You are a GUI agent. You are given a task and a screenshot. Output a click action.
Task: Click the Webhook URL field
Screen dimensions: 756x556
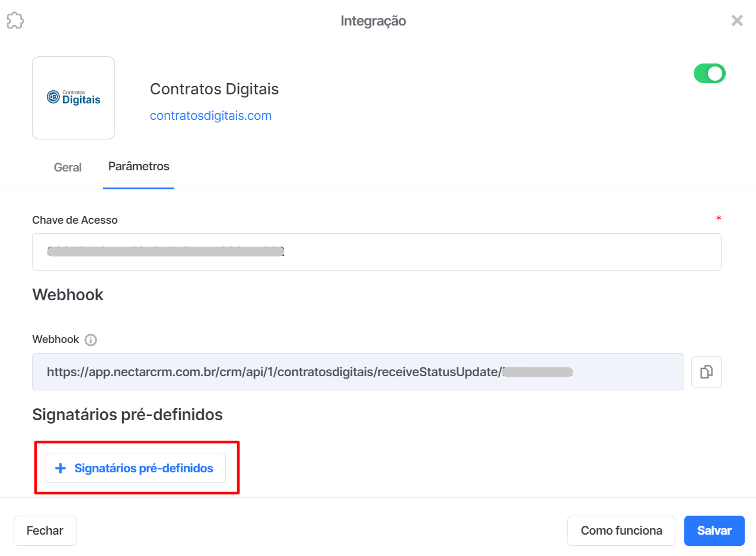358,372
